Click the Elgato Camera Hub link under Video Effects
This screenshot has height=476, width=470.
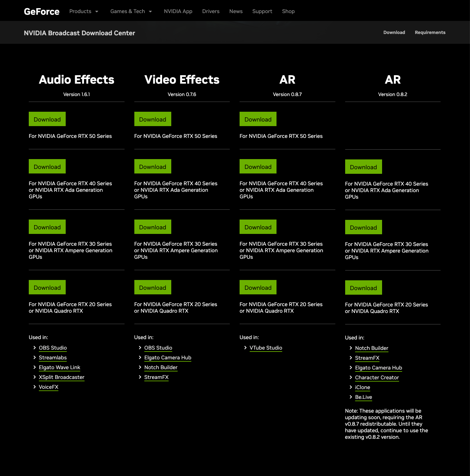click(168, 357)
